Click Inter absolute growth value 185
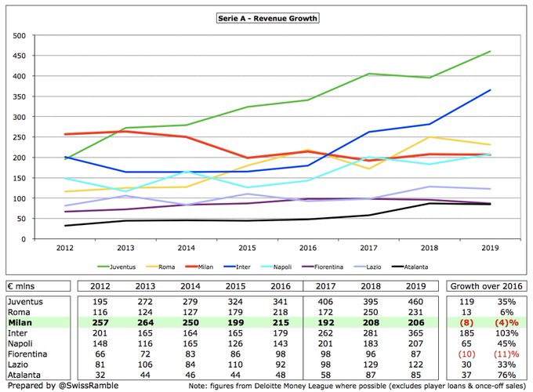The width and height of the screenshot is (533, 392). click(x=466, y=333)
